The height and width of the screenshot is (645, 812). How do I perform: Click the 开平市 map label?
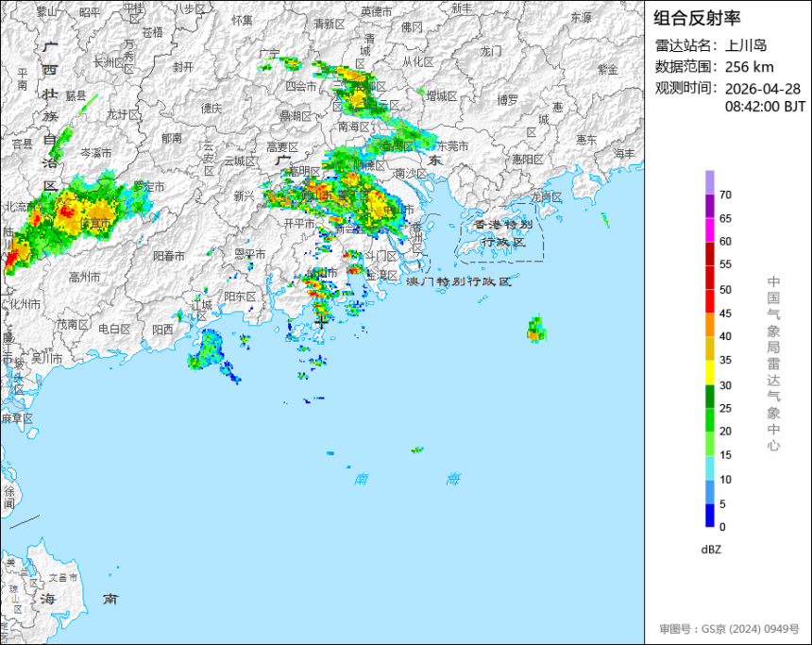tap(299, 224)
